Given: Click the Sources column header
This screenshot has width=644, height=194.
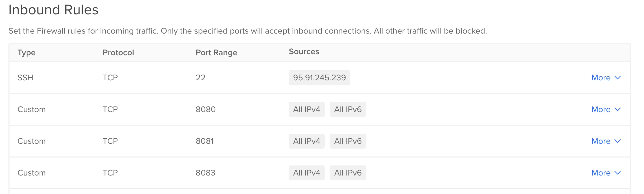Looking at the screenshot, I should point(304,52).
